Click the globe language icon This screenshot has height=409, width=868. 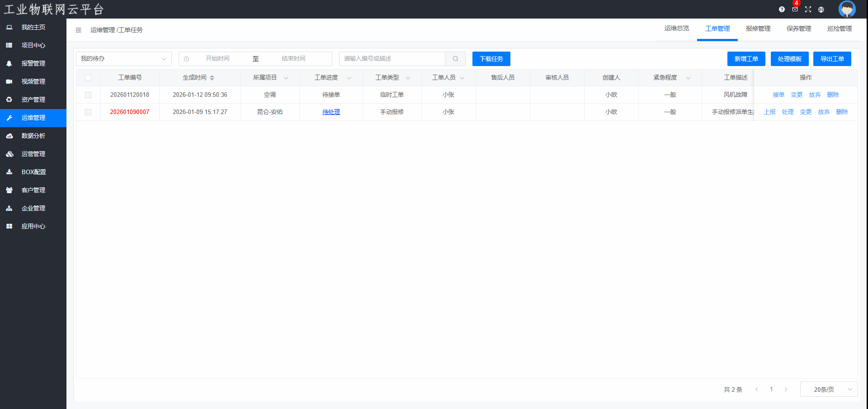coord(821,10)
